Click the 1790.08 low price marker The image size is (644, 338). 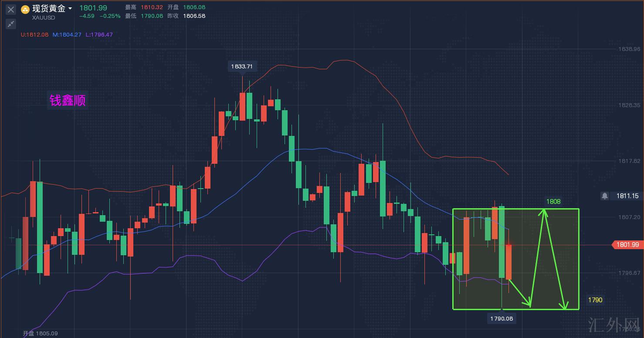[x=502, y=318]
